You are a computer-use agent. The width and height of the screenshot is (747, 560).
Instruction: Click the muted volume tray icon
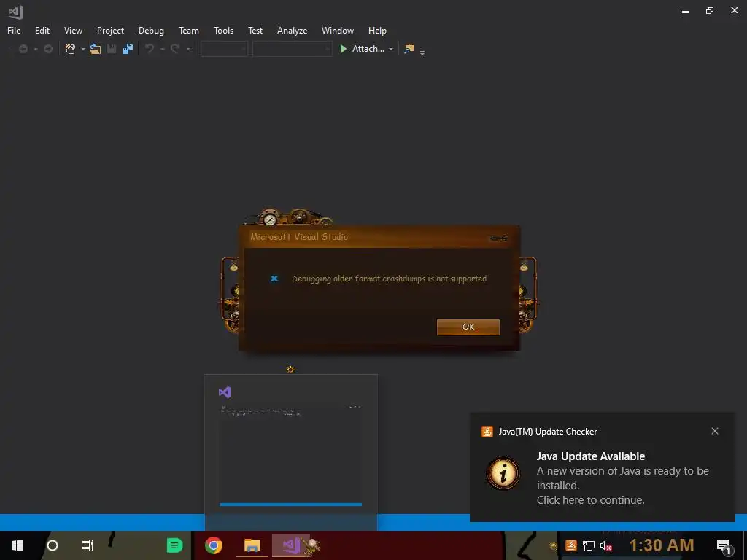pyautogui.click(x=605, y=545)
